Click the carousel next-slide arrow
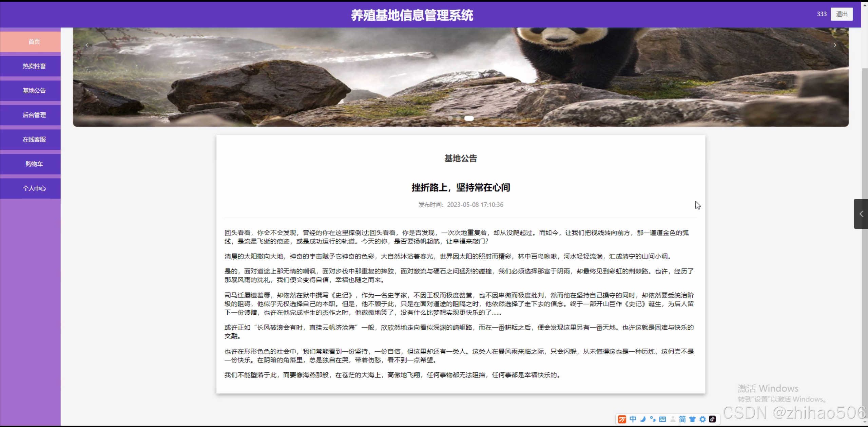The height and width of the screenshot is (427, 868). (x=835, y=45)
